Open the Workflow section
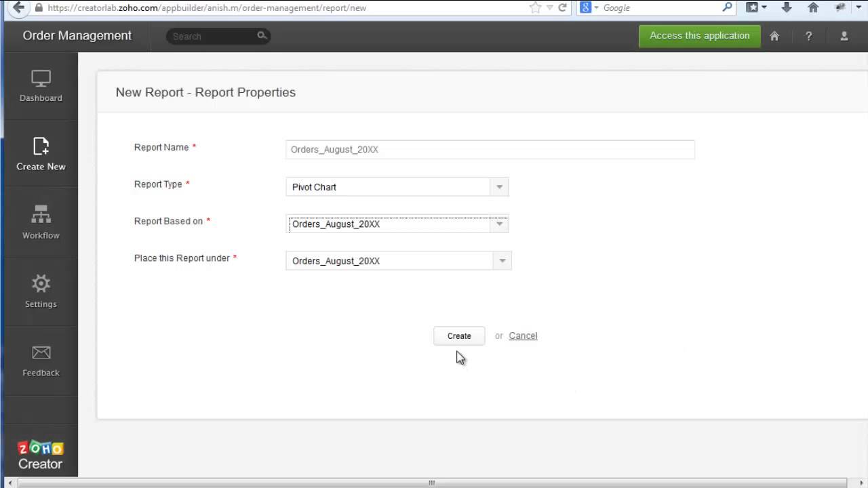 pyautogui.click(x=41, y=223)
